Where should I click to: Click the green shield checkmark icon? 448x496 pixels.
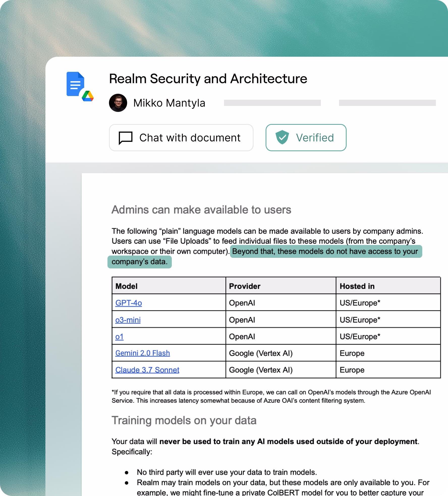(x=282, y=137)
